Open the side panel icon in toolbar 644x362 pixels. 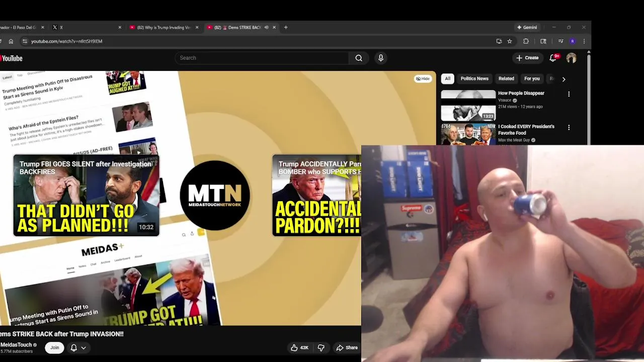[x=543, y=41]
